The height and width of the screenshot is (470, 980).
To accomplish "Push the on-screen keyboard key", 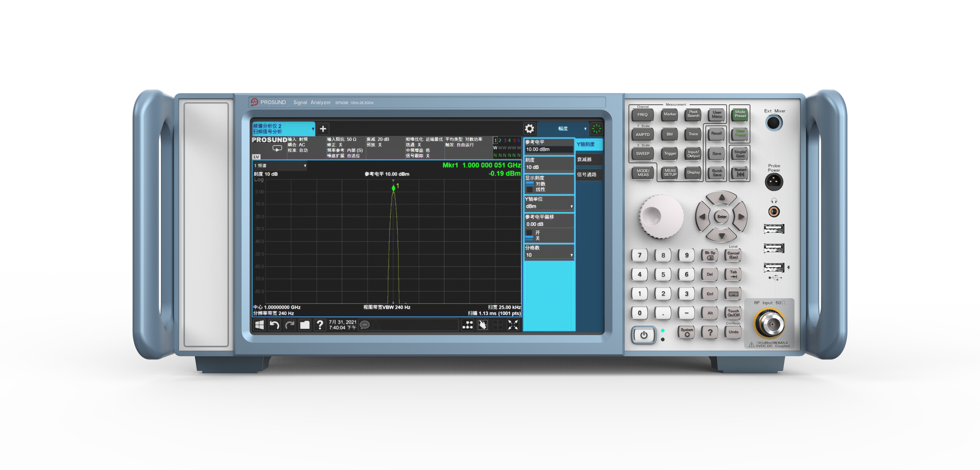I will point(733,293).
